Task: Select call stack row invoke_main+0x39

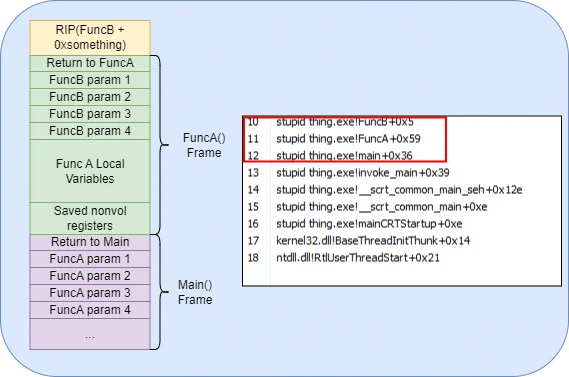Action: tap(402, 173)
